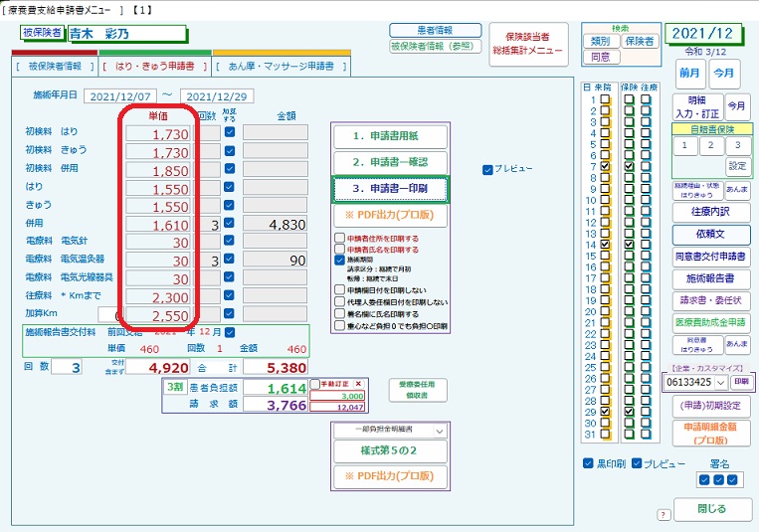Viewport: 759px width, 532px height.
Task: Click the upper PDF出力(プロ版) button
Action: [390, 215]
